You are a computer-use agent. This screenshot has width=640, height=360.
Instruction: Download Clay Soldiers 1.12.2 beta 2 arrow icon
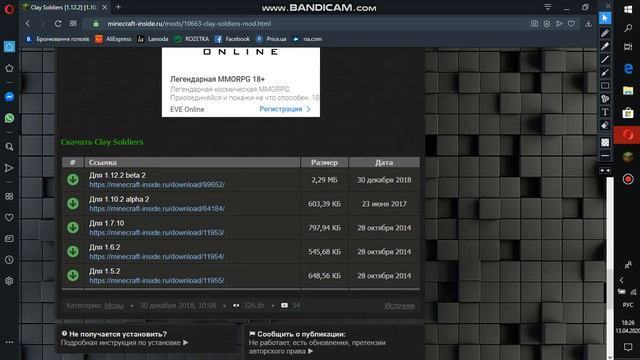[x=73, y=179]
